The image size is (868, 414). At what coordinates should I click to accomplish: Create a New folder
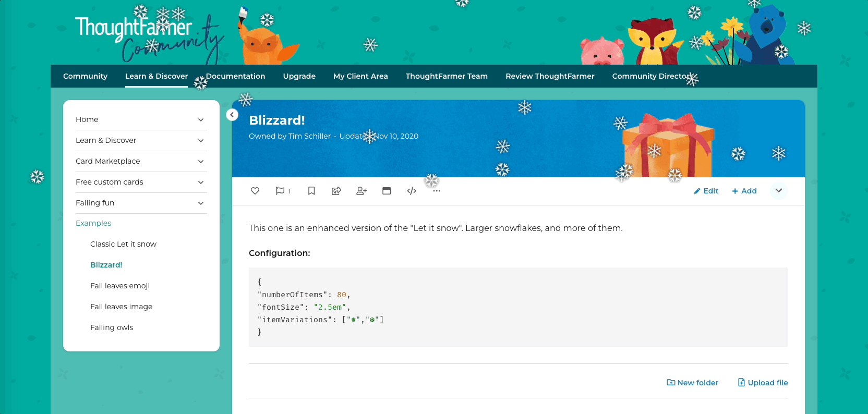pos(693,383)
